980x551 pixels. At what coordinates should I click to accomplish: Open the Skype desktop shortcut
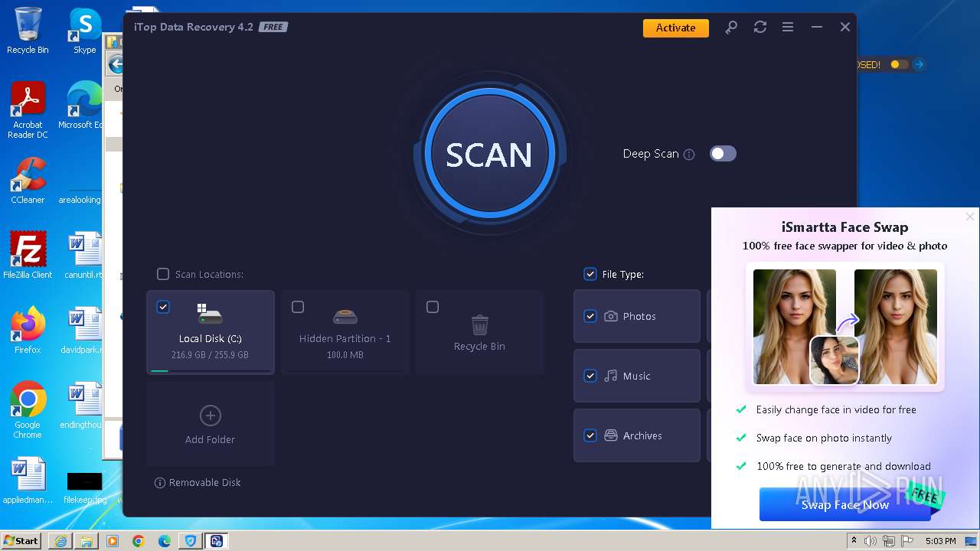pos(84,31)
